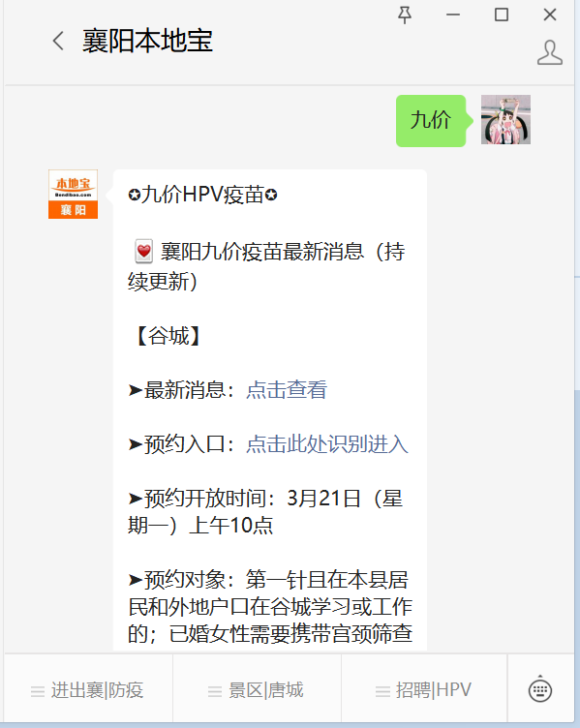Open the 招聘|HPV menu

coord(424,690)
